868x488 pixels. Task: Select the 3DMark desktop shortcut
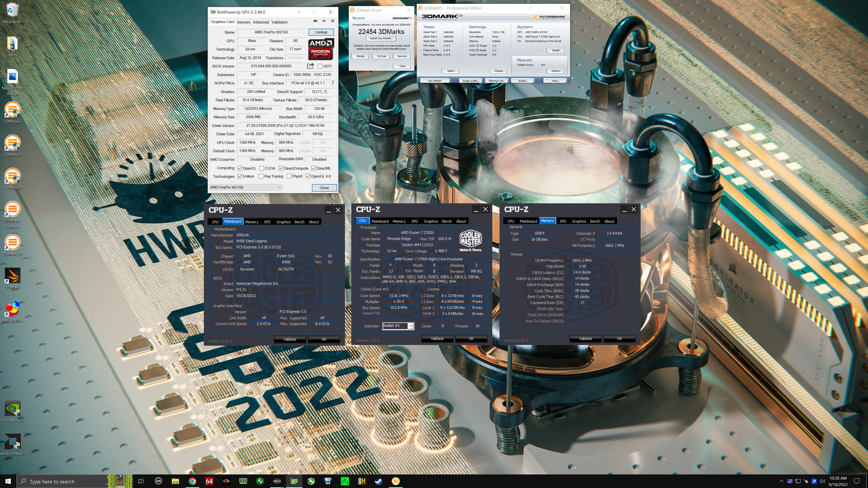(x=12, y=279)
